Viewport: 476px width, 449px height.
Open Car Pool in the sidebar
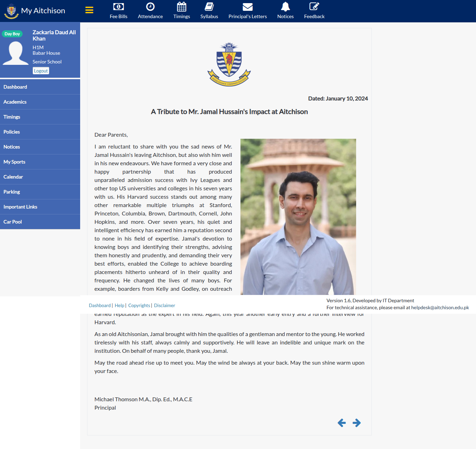tap(40, 222)
